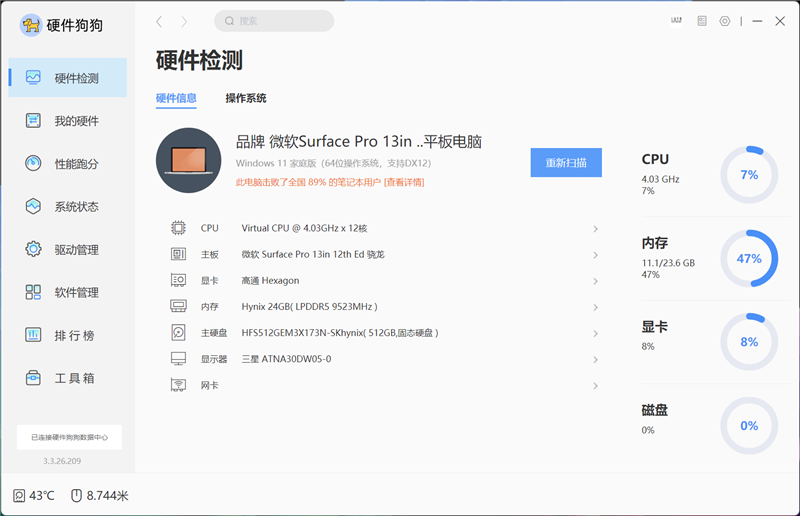Open 工具箱 toolbox icon
Viewport: 800px width, 516px height.
pos(33,378)
